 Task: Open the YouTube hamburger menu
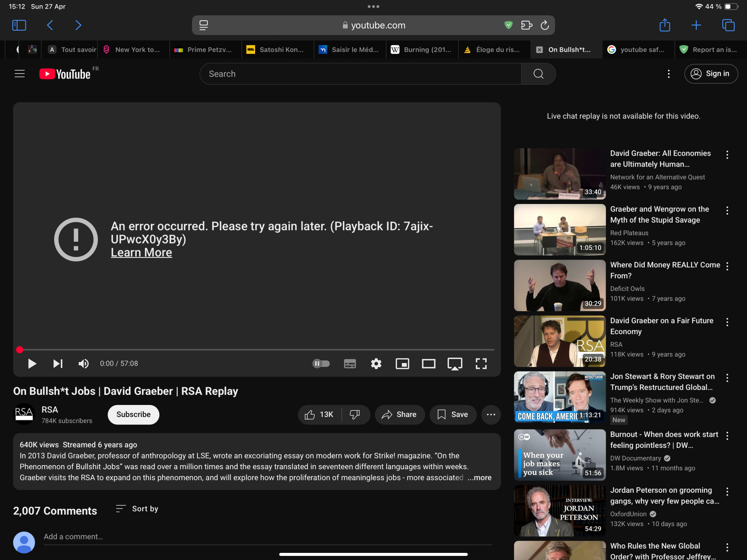(19, 74)
